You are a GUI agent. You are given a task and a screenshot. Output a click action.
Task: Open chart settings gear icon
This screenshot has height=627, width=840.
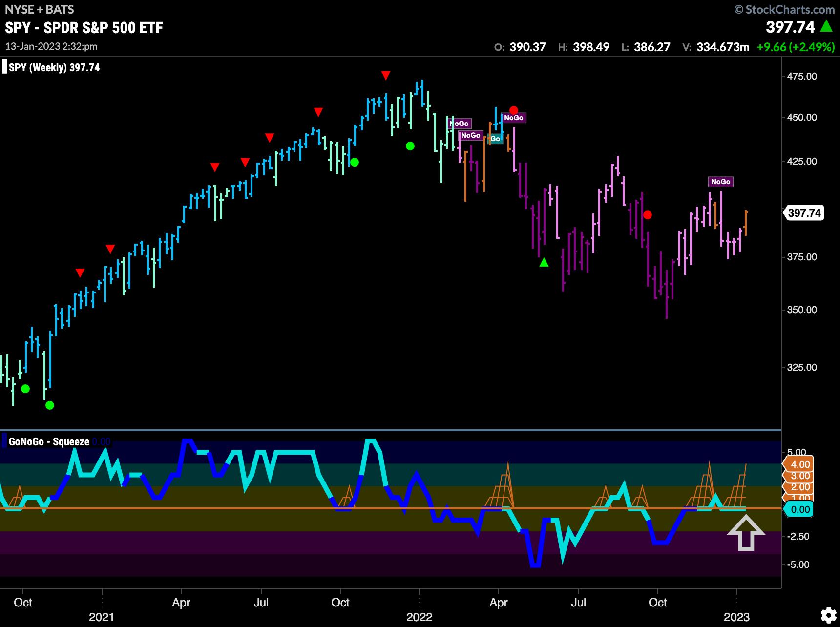point(827,614)
